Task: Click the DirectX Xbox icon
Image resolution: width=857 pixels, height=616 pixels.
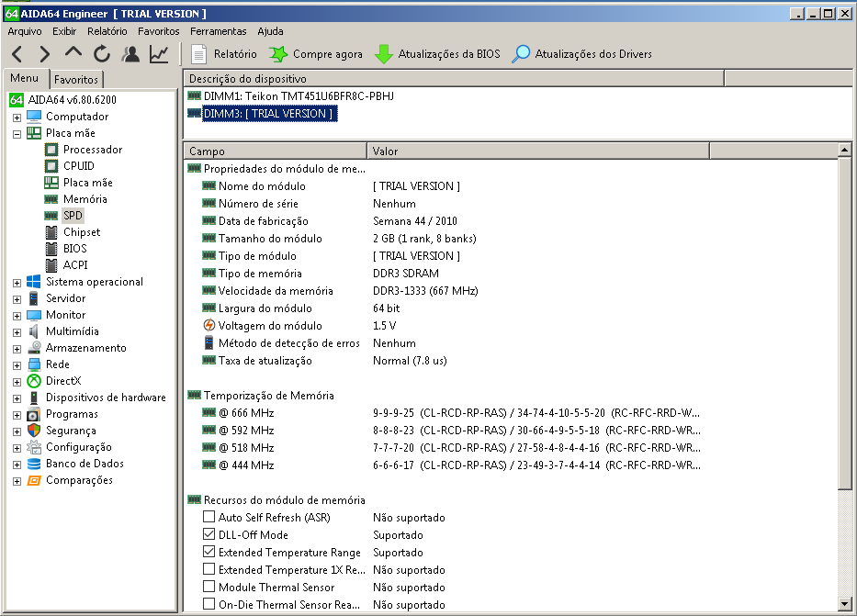Action: [x=34, y=381]
